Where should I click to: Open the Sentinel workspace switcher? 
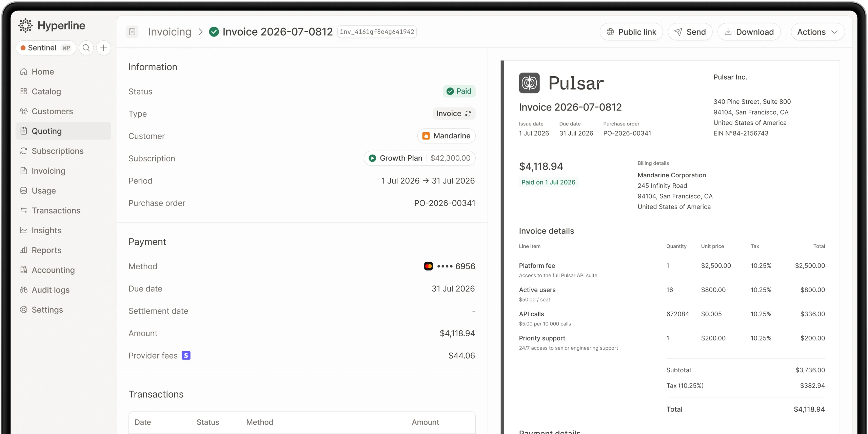click(x=46, y=48)
